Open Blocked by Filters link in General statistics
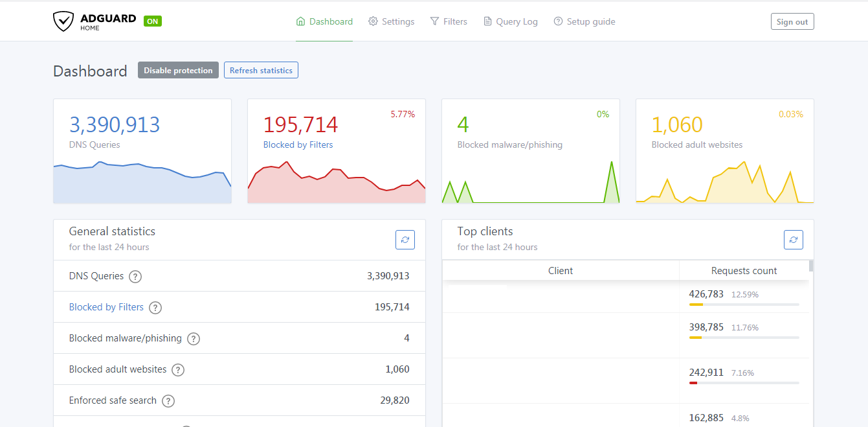 [106, 307]
